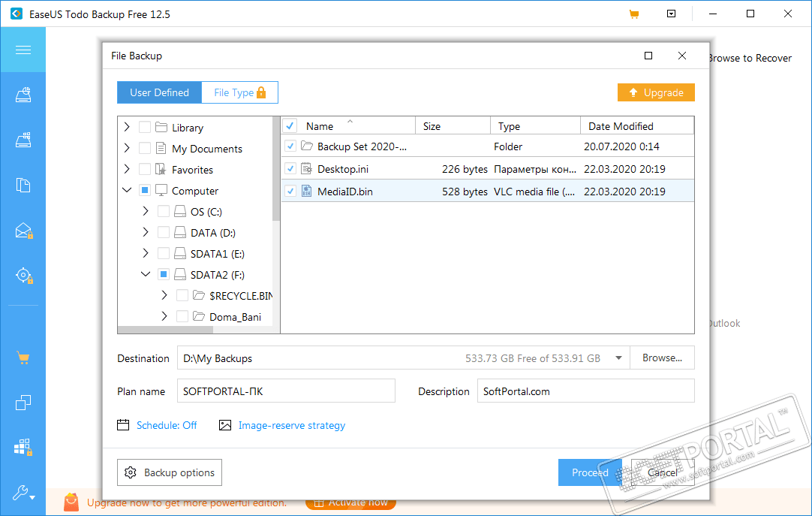
Task: Click the Desktop.ini file icon
Action: pyautogui.click(x=307, y=169)
